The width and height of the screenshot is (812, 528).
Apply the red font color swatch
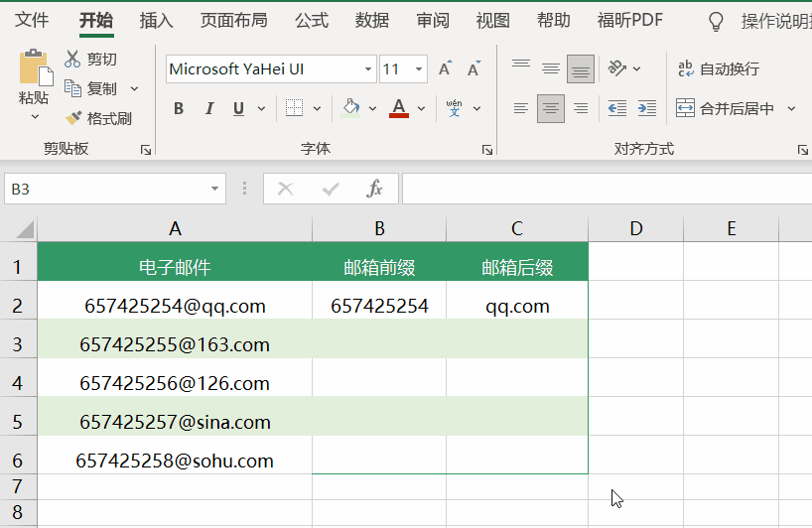pyautogui.click(x=399, y=108)
